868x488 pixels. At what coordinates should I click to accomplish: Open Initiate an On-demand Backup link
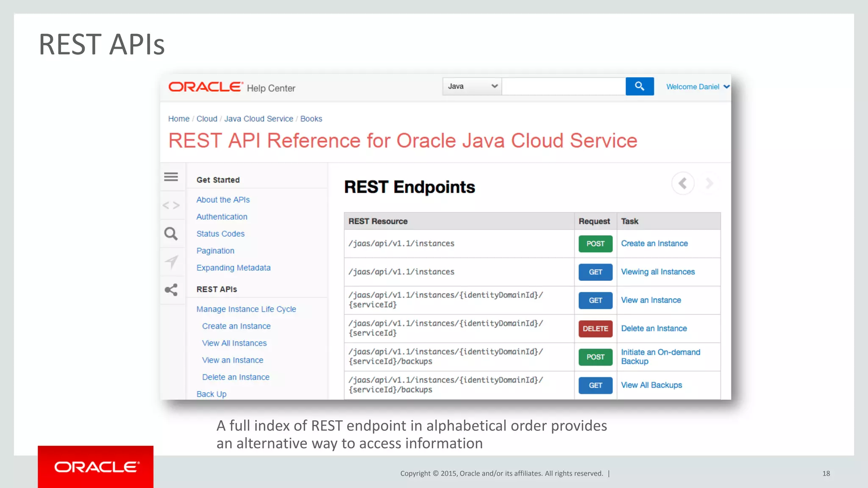coord(660,357)
